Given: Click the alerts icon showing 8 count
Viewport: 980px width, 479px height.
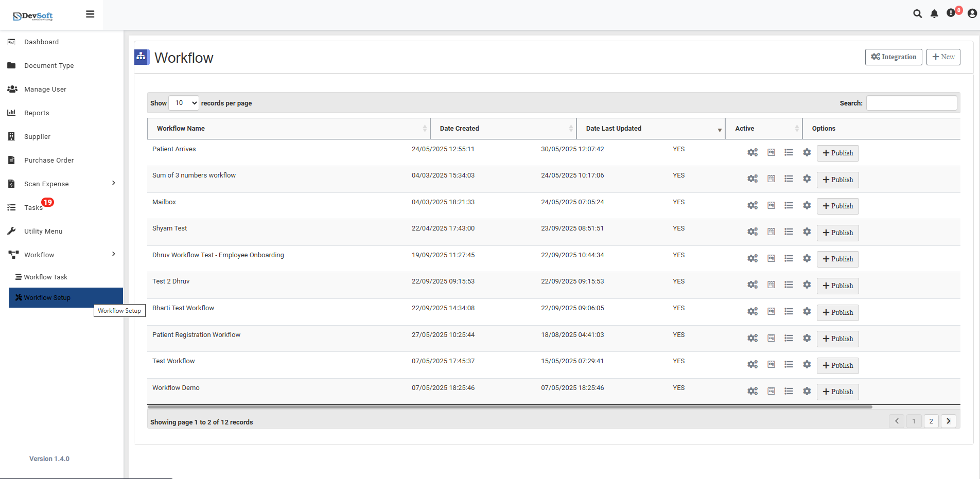Looking at the screenshot, I should coord(951,14).
